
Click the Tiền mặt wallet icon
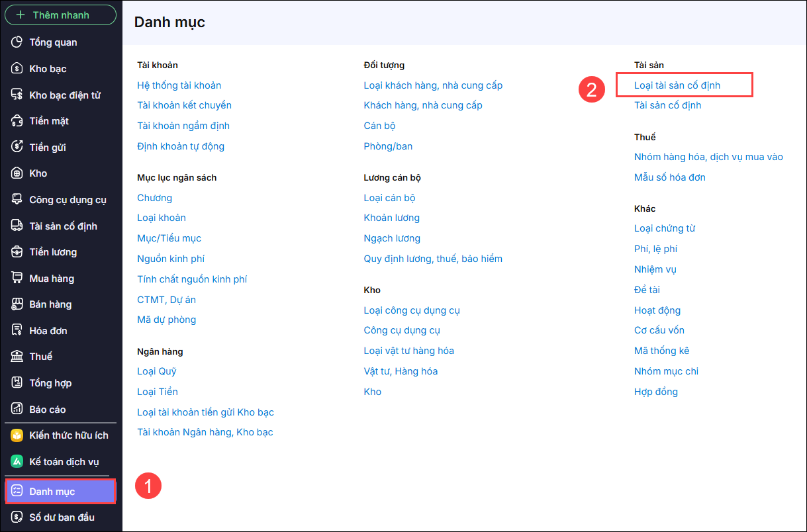pyautogui.click(x=17, y=121)
